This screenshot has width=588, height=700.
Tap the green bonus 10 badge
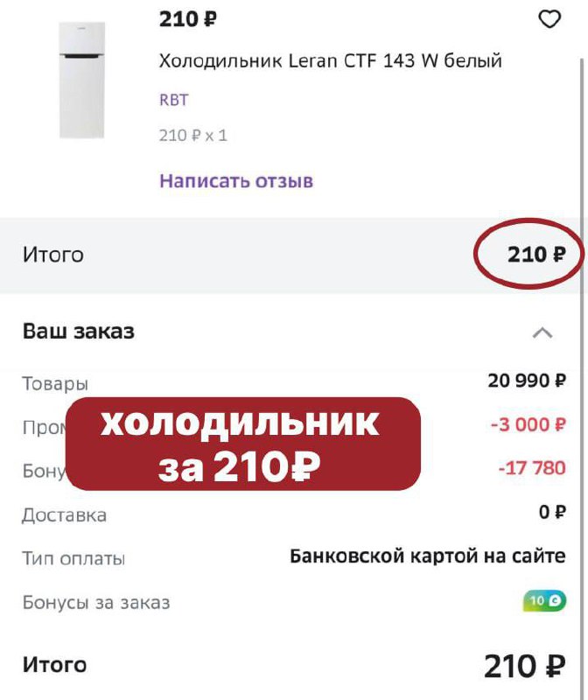pyautogui.click(x=544, y=601)
